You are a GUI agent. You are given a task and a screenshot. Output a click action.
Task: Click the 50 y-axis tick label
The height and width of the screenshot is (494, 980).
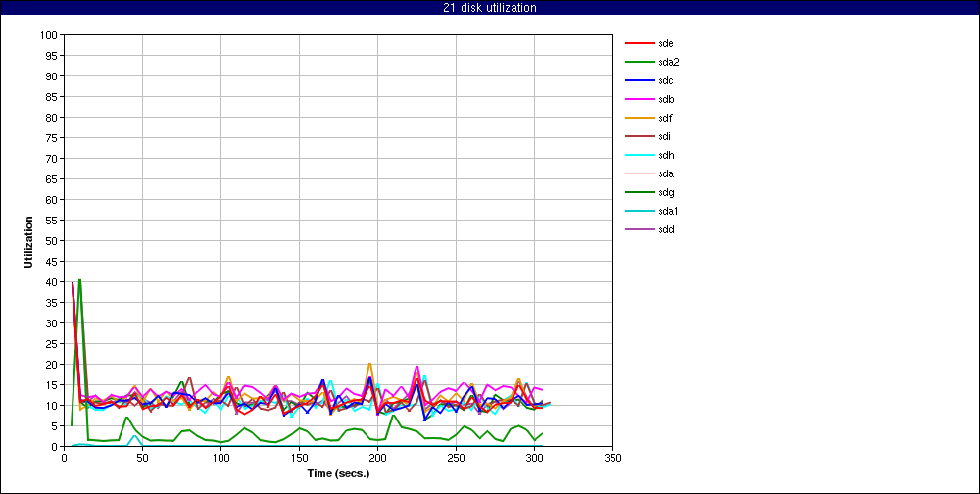(52, 241)
